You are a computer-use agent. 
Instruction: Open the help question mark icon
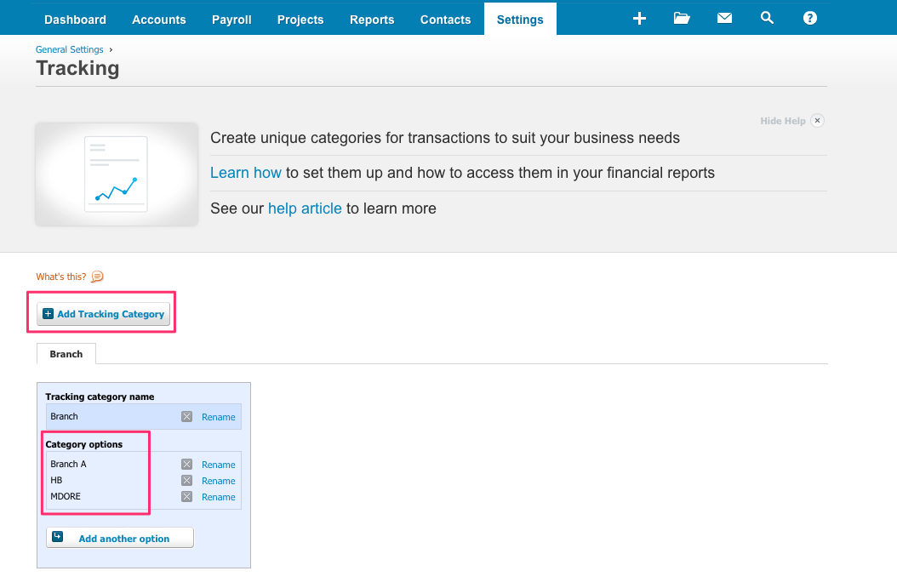pyautogui.click(x=809, y=19)
